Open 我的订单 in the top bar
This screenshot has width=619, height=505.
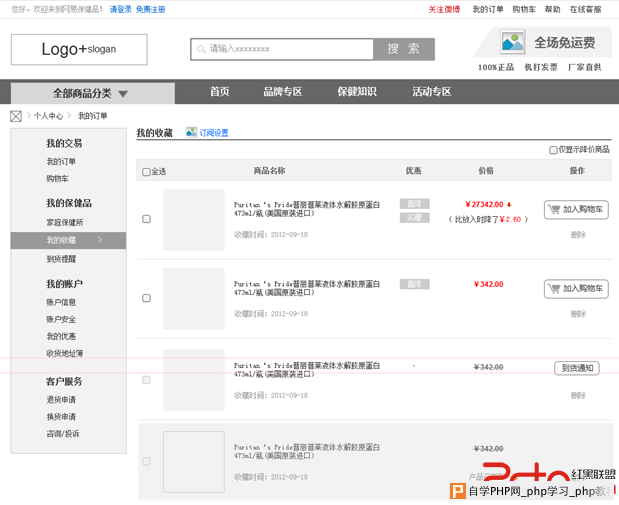pos(488,9)
